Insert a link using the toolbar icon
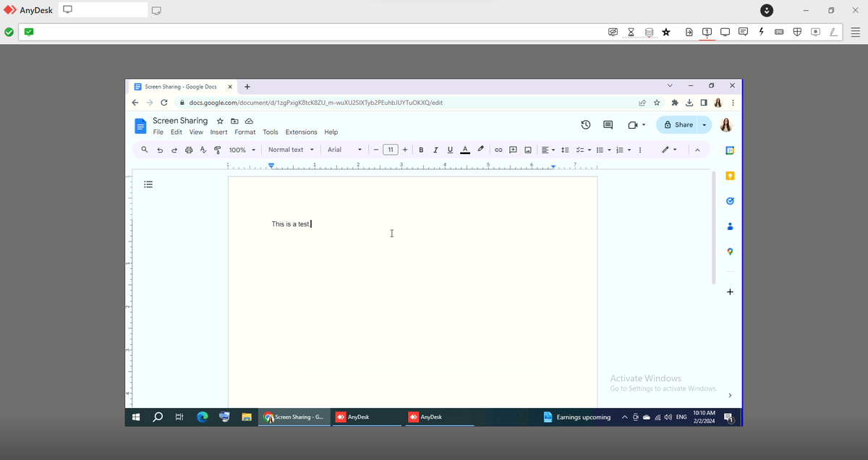868x460 pixels. point(498,150)
